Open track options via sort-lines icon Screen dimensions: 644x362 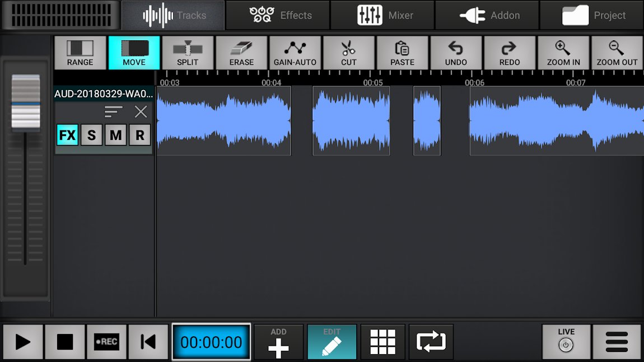point(114,112)
